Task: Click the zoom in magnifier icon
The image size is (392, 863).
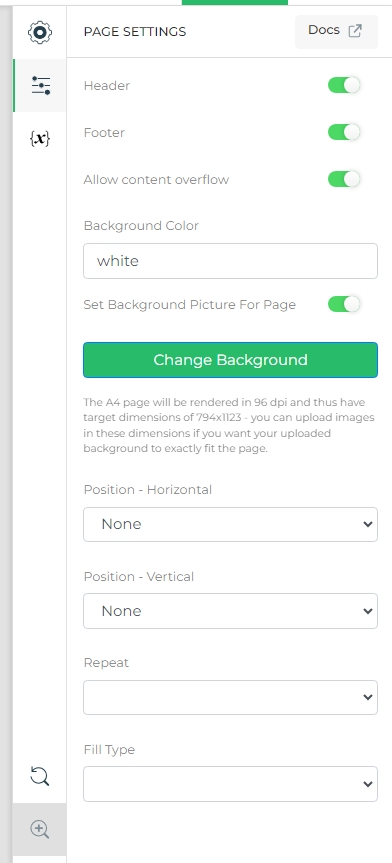Action: pyautogui.click(x=40, y=829)
